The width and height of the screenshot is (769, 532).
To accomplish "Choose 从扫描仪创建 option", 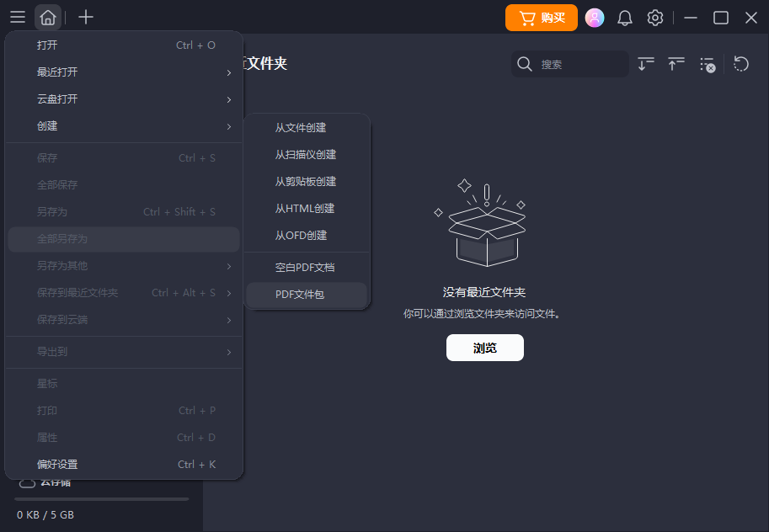I will [307, 154].
